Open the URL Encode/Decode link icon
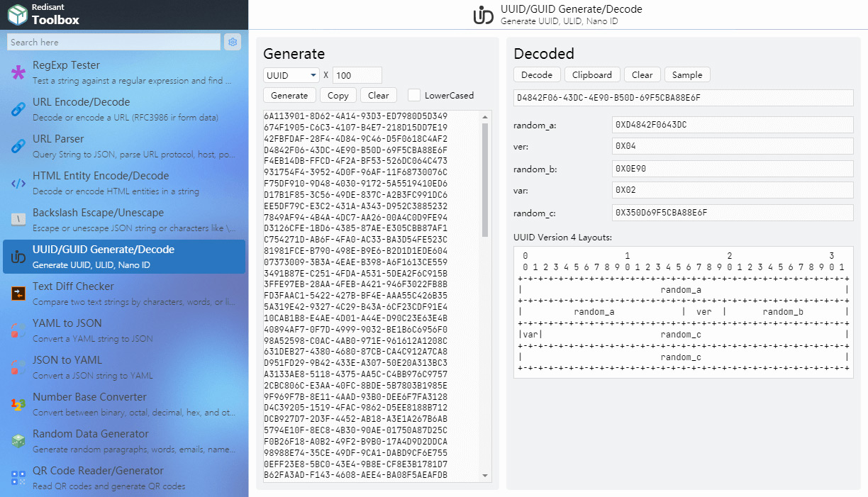The width and height of the screenshot is (868, 497). point(18,109)
